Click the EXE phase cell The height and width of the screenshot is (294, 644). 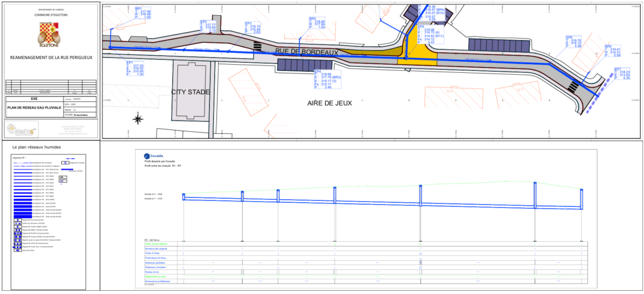[34, 99]
